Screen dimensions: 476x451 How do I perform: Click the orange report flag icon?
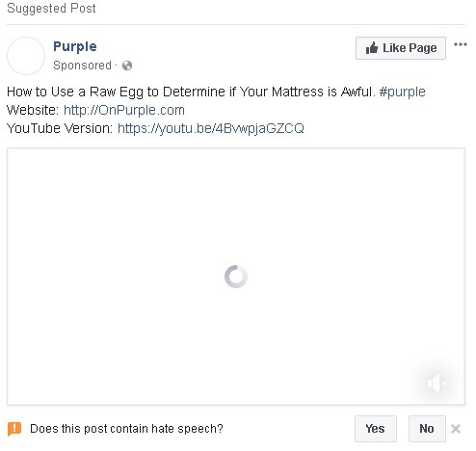[14, 429]
